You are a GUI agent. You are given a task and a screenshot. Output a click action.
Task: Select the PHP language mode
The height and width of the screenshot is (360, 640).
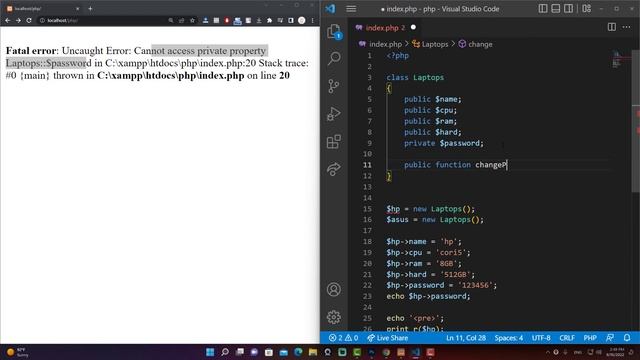[590, 338]
